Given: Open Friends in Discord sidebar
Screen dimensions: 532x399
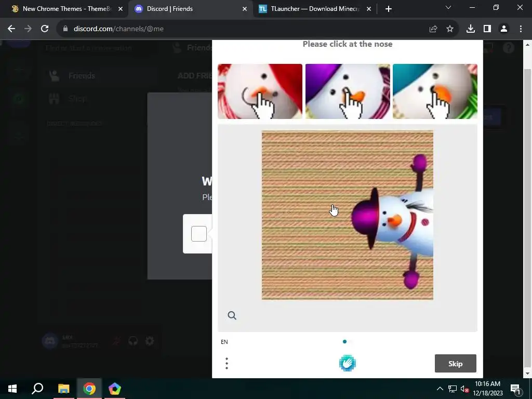Looking at the screenshot, I should pos(100,76).
